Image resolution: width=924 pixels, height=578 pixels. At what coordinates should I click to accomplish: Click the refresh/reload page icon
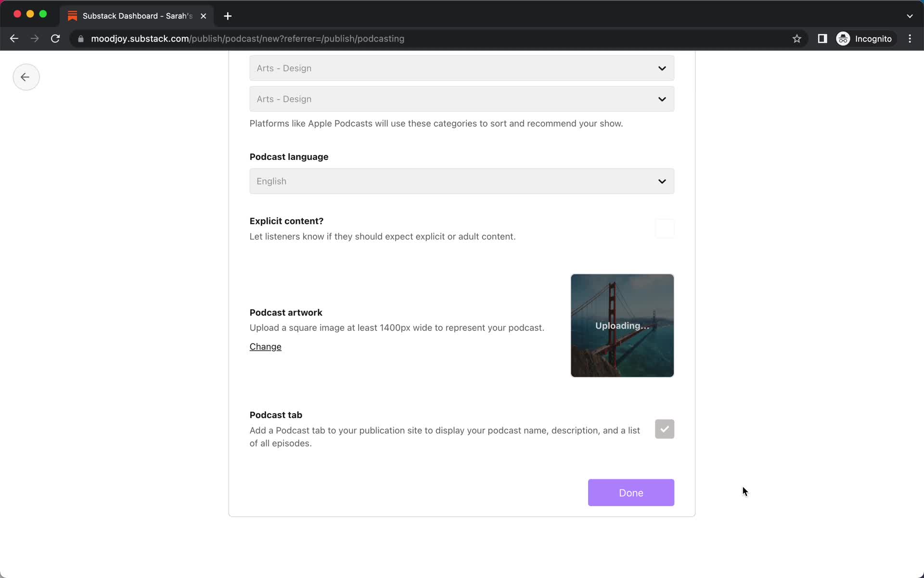[55, 38]
